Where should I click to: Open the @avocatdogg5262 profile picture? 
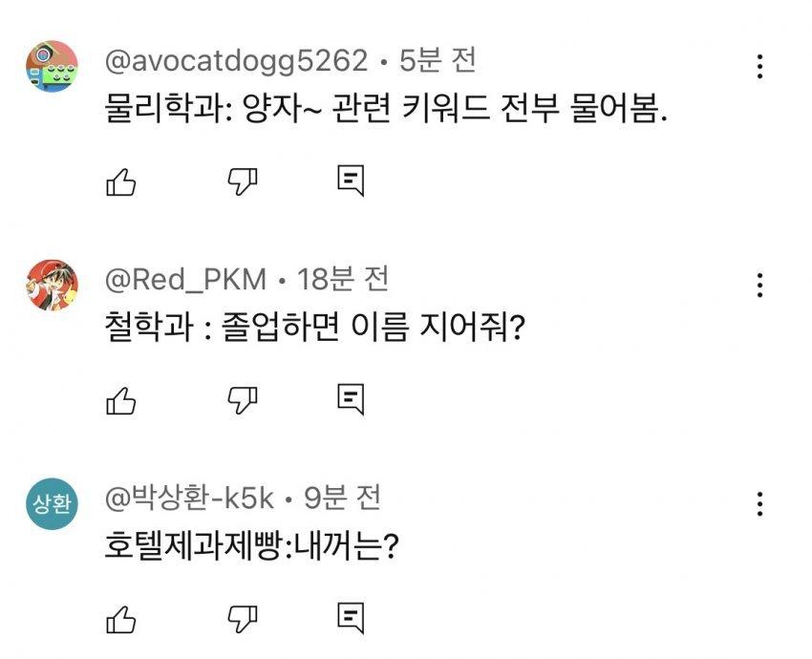point(52,67)
